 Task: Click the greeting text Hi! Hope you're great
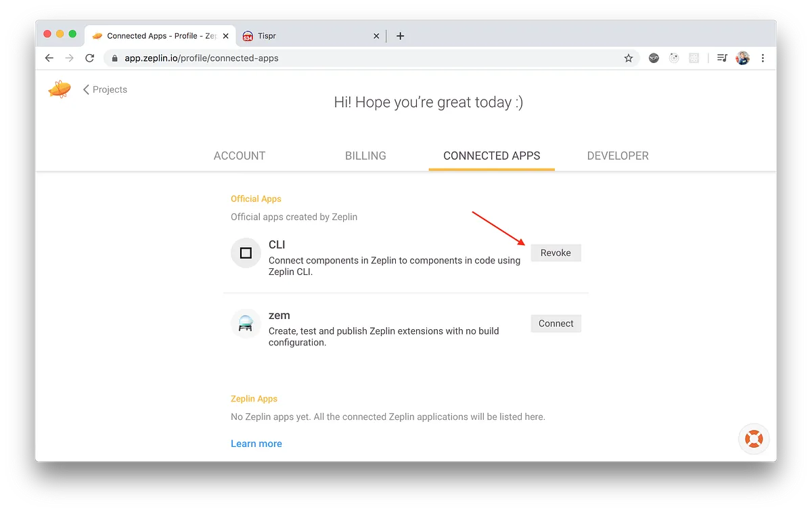(x=428, y=102)
